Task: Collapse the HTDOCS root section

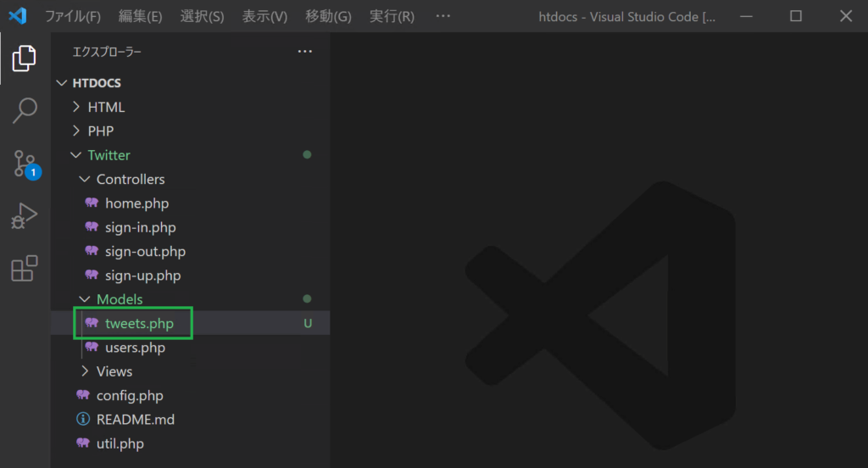Action: coord(62,83)
